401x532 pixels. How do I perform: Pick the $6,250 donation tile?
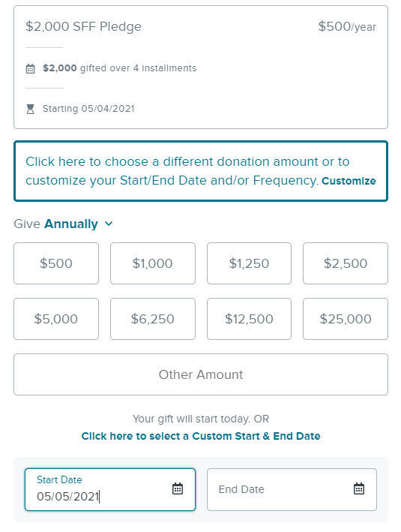(153, 319)
